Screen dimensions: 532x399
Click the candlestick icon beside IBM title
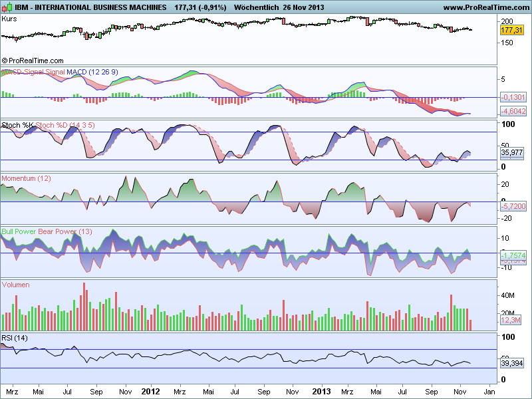tap(7, 7)
